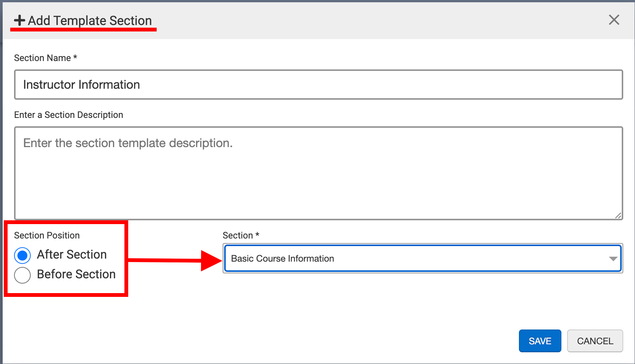The image size is (635, 364).
Task: Click the description placeholder text
Action: 128,143
